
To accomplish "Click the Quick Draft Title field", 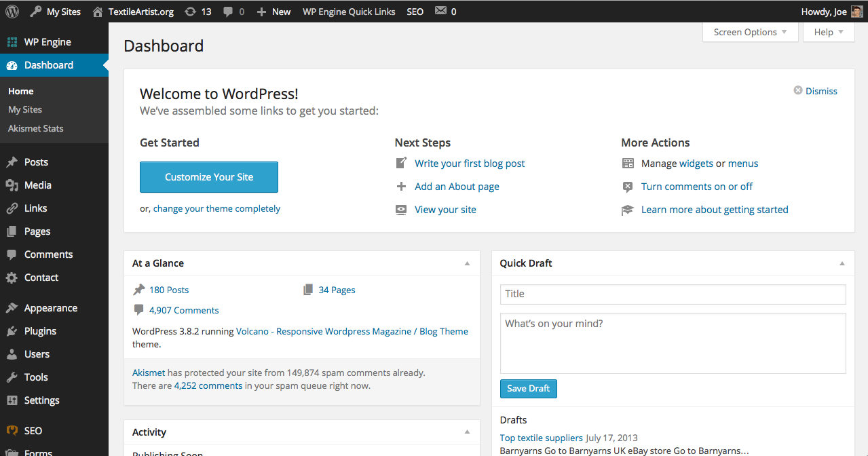I will pyautogui.click(x=673, y=294).
